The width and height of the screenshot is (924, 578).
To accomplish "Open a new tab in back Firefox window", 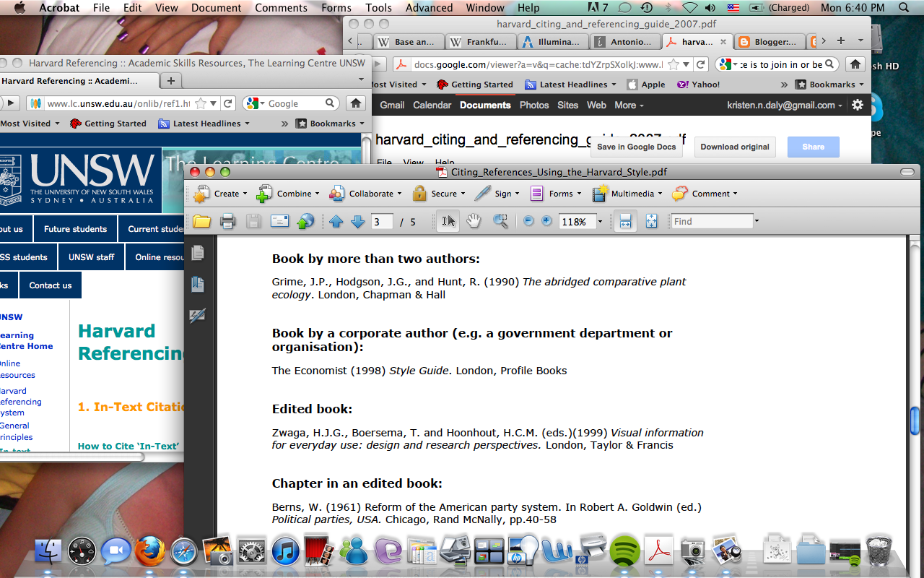I will tap(841, 41).
